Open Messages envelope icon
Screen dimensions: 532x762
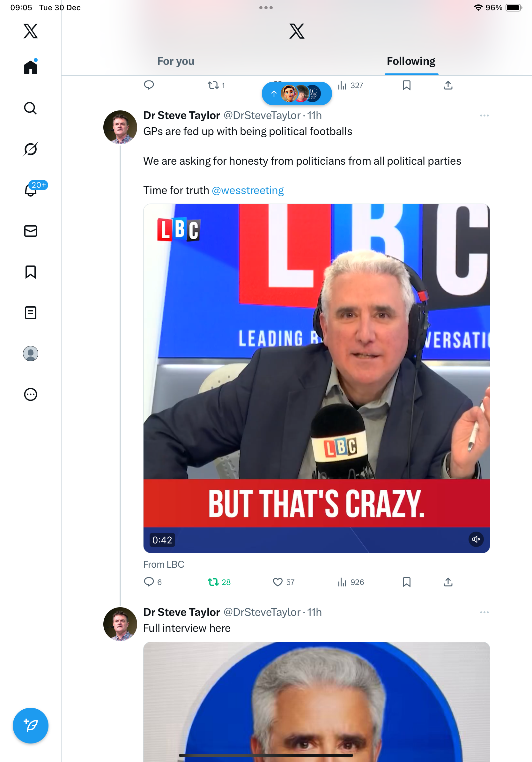coord(31,231)
